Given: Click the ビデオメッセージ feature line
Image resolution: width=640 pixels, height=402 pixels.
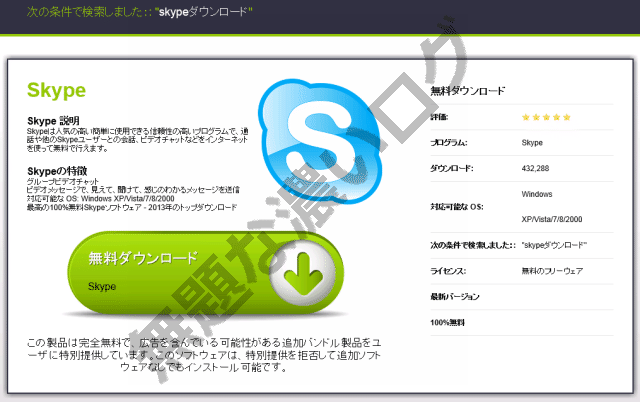Looking at the screenshot, I should pyautogui.click(x=133, y=190).
